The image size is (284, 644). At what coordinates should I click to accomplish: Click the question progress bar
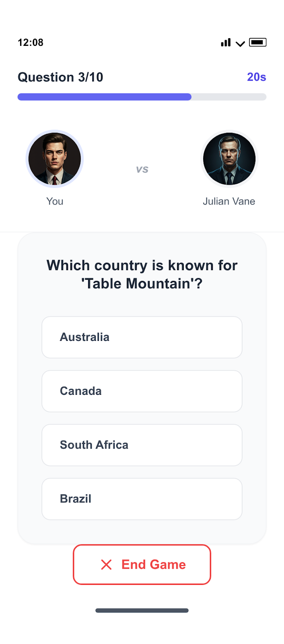(142, 97)
